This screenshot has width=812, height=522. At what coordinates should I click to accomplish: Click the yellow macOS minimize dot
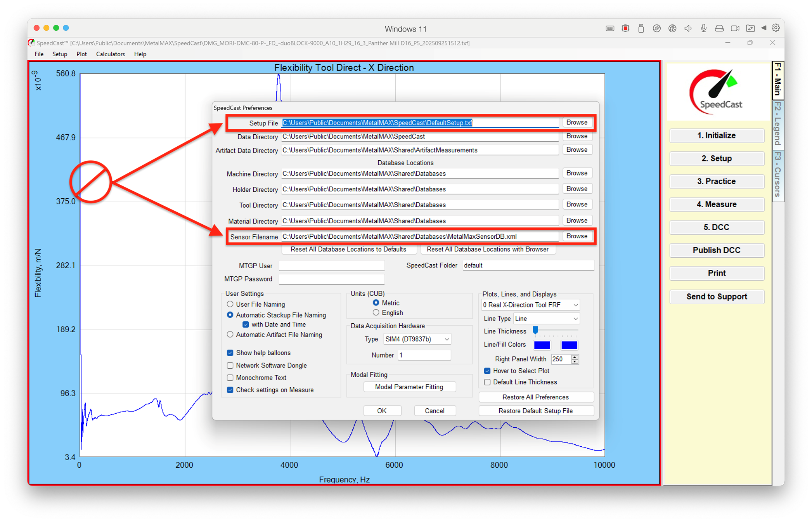click(x=46, y=28)
